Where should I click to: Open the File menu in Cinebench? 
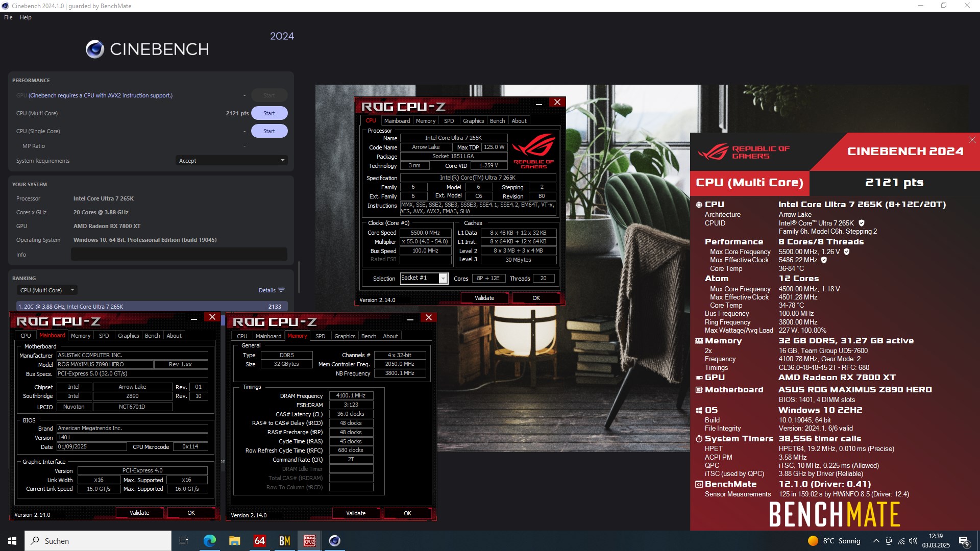[x=8, y=17]
